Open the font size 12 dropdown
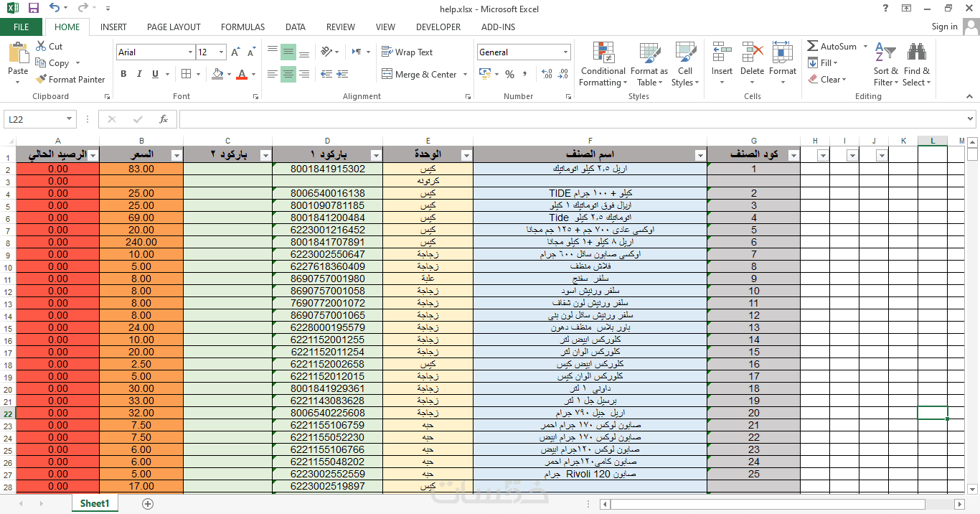 (221, 52)
